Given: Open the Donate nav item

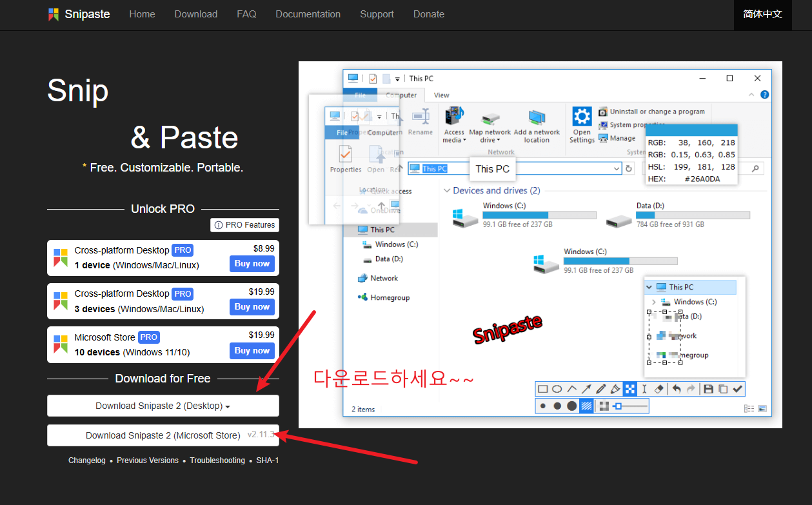Looking at the screenshot, I should (x=429, y=14).
